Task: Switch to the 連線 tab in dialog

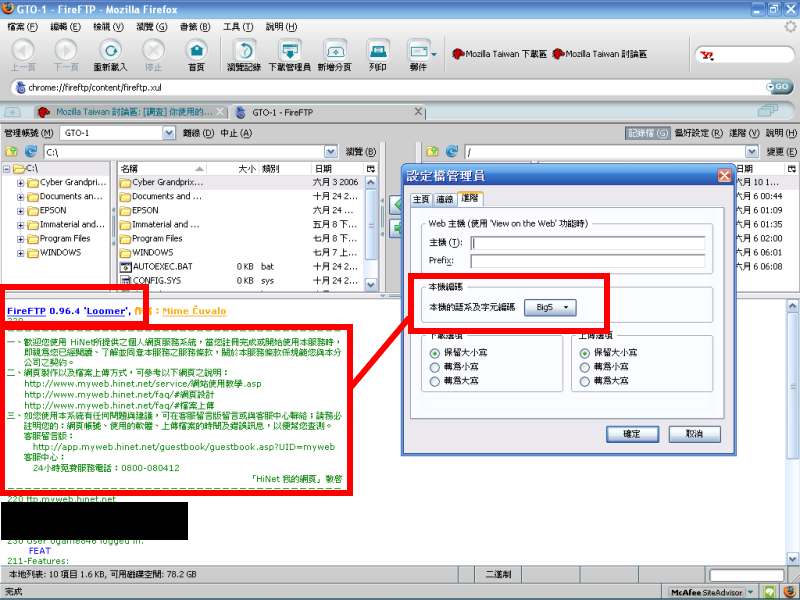Action: click(x=444, y=199)
